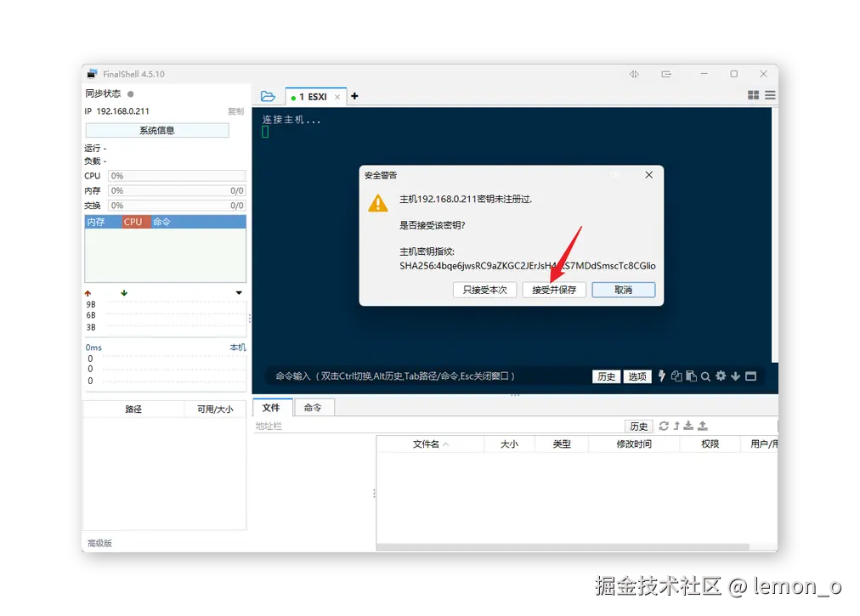Viewport: 860px width, 616px height.
Task: Click the upload icon in file panel
Action: pyautogui.click(x=703, y=426)
